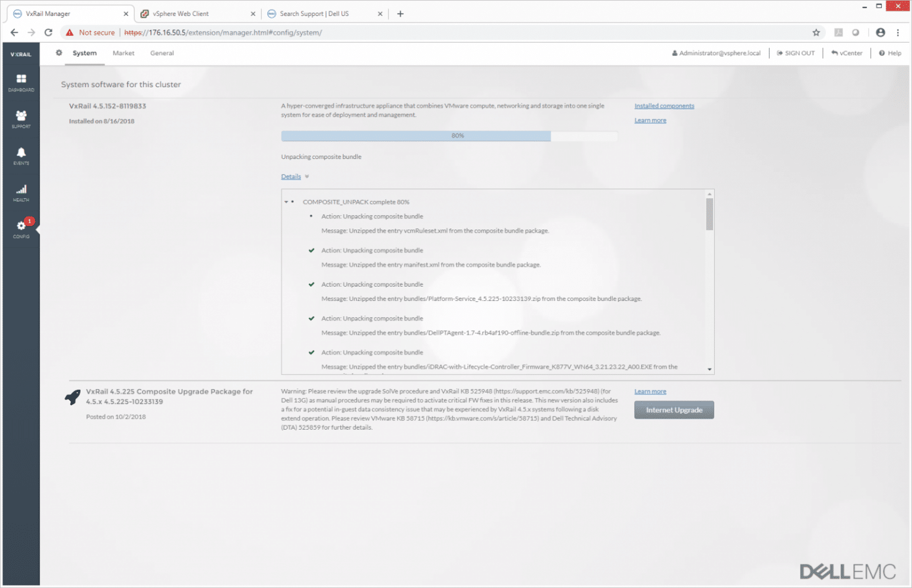The width and height of the screenshot is (912, 588).
Task: Click the DellPTAgent offline-bundle message line
Action: point(491,333)
